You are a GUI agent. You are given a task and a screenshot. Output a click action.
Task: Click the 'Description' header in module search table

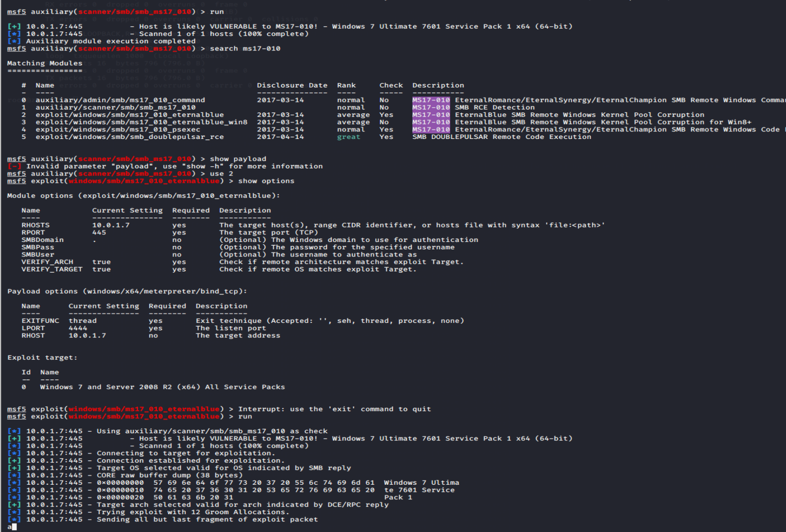coord(438,86)
